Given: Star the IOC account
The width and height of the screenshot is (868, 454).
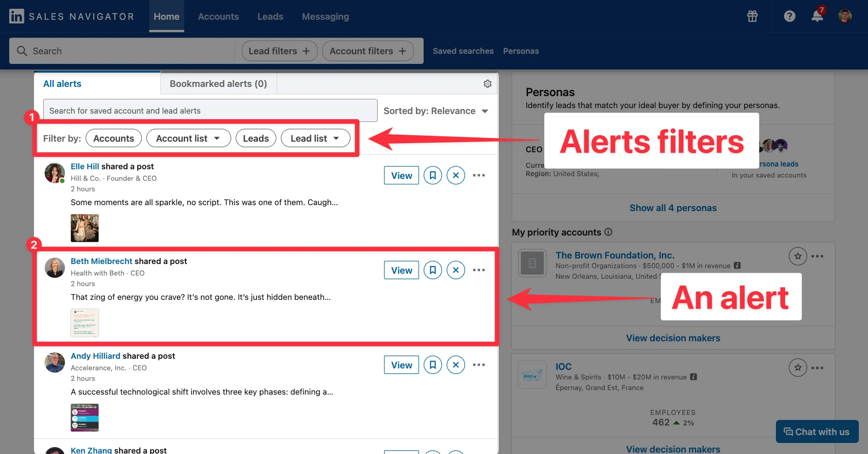Looking at the screenshot, I should [798, 368].
